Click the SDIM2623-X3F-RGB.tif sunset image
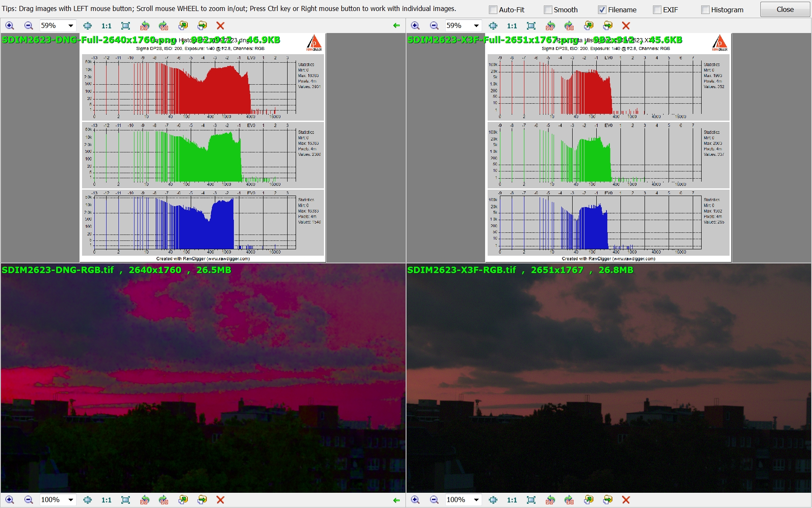The image size is (812, 508). tap(608, 381)
